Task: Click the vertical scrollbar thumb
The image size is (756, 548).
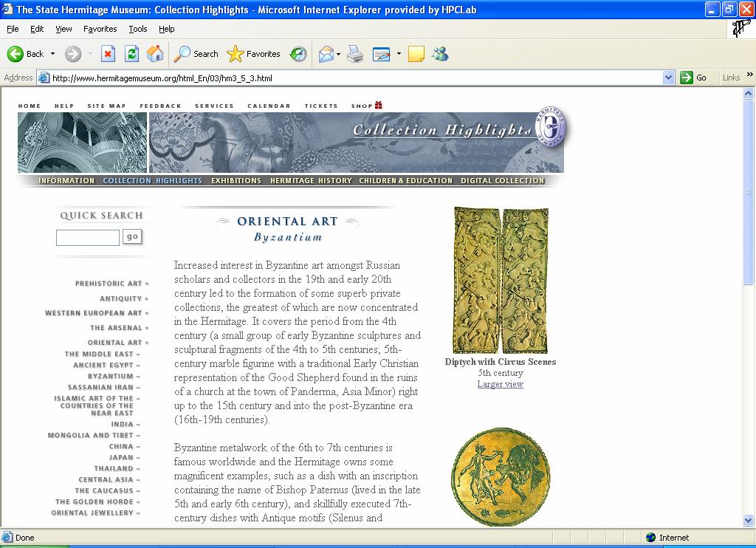Action: pyautogui.click(x=749, y=192)
